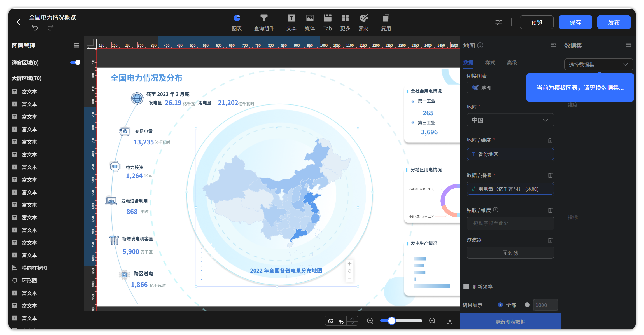Delete the 地区 / 维度 field
The height and width of the screenshot is (335, 644).
[x=550, y=140]
